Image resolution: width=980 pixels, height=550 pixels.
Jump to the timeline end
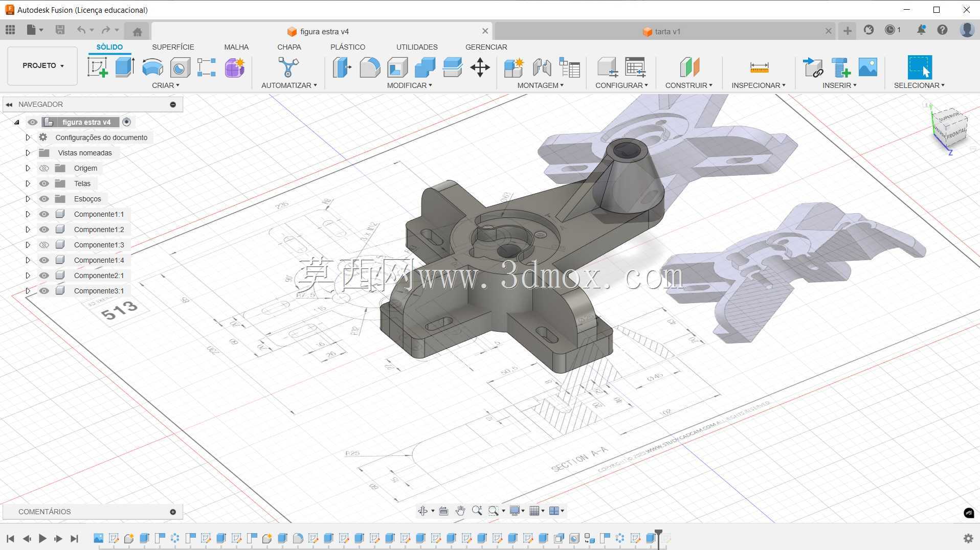point(74,538)
